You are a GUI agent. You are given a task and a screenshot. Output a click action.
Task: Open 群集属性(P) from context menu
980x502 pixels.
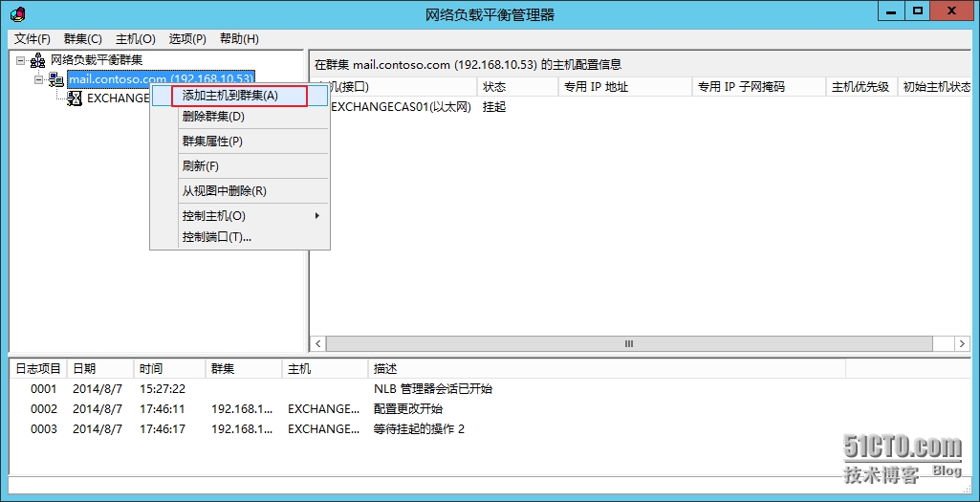pyautogui.click(x=239, y=142)
